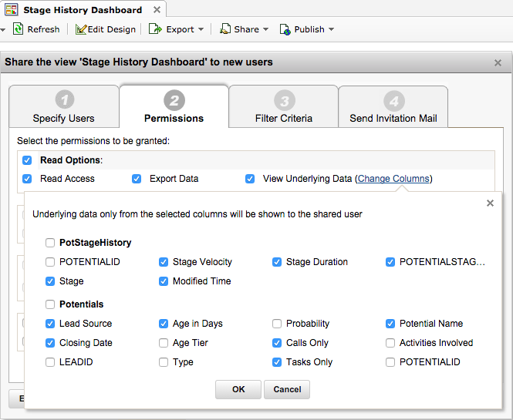Click the Edit Design icon
513x420 pixels.
[80, 29]
